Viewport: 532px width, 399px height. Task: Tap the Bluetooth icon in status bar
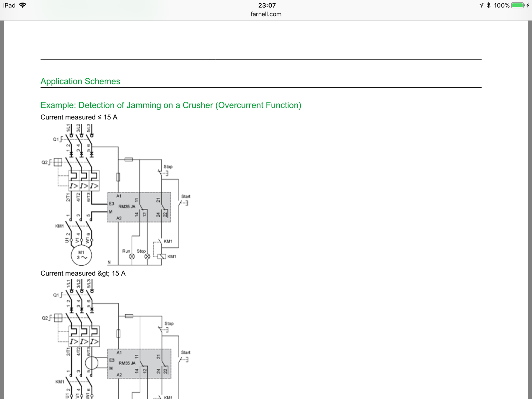click(x=488, y=5)
